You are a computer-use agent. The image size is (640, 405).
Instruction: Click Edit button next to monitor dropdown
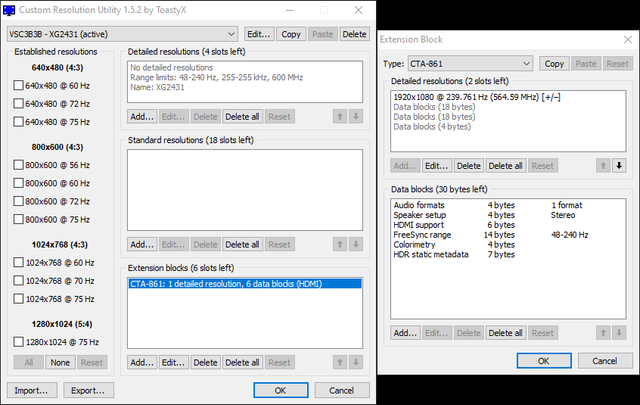point(259,34)
